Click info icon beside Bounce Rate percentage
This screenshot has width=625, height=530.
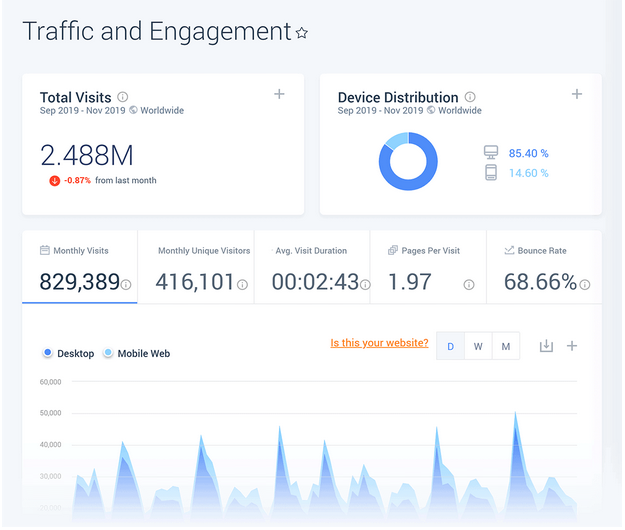pos(585,285)
